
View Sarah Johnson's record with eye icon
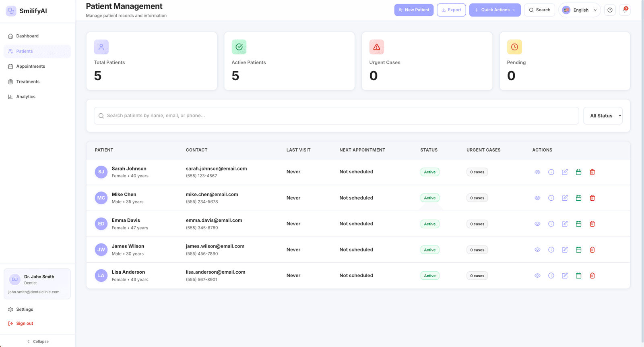(537, 172)
